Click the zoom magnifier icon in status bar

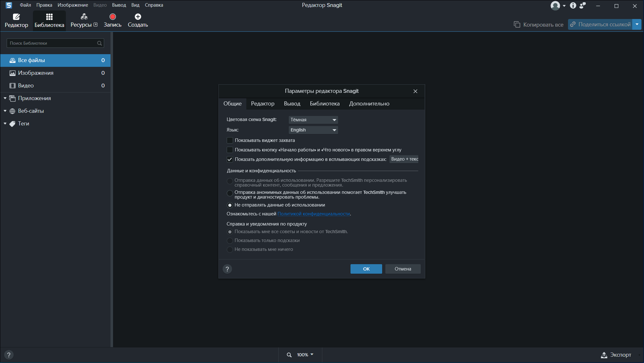pyautogui.click(x=289, y=355)
